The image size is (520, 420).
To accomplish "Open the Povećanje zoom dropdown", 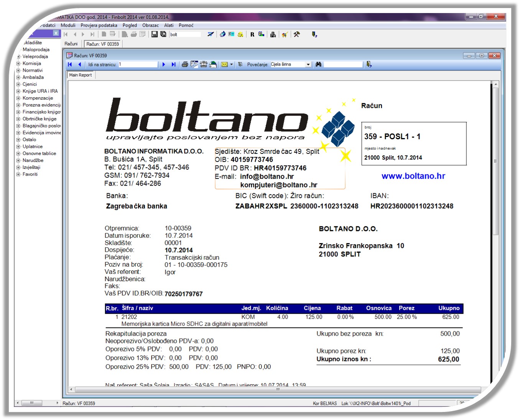I will coord(308,64).
